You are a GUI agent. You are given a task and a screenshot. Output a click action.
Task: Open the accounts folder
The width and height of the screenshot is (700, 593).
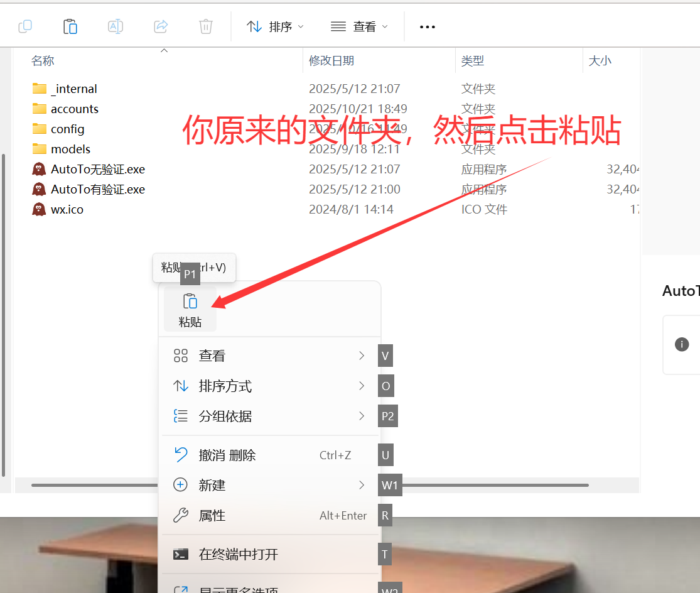[x=74, y=109]
